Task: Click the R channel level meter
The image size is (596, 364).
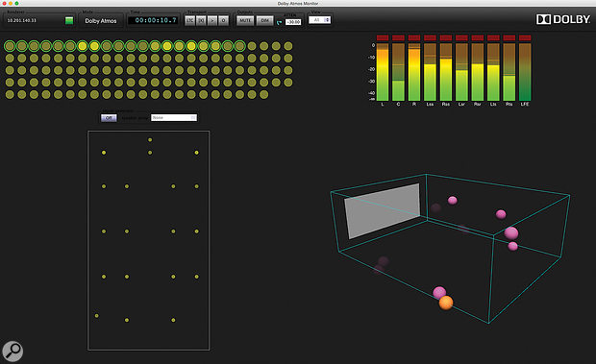Action: click(414, 72)
